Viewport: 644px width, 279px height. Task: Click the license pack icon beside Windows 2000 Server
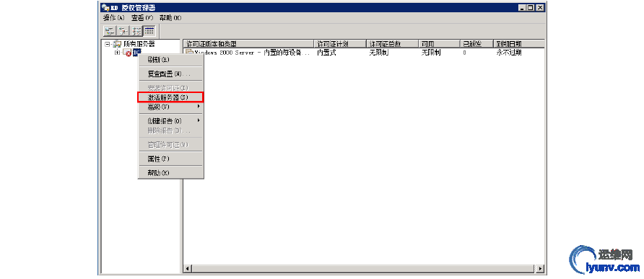[x=189, y=53]
